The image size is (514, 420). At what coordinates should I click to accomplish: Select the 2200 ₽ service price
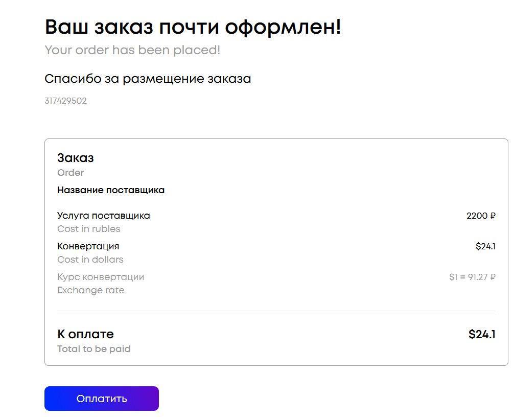point(481,216)
